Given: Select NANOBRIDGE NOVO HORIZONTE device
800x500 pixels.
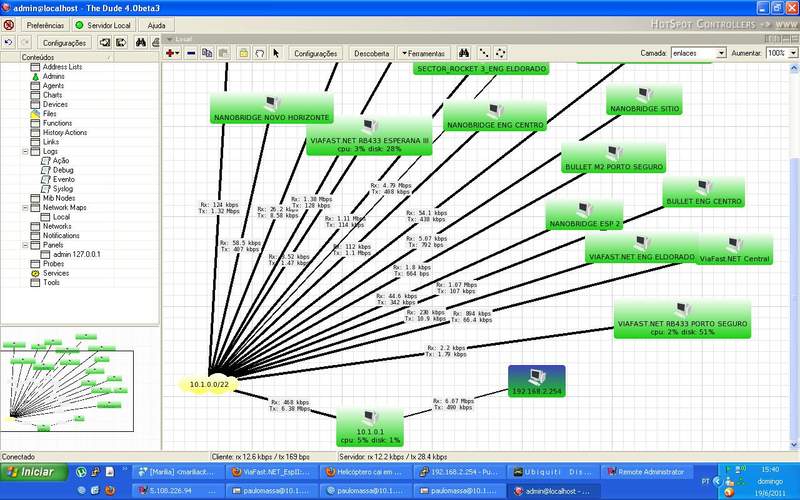Looking at the screenshot, I should click(x=271, y=108).
